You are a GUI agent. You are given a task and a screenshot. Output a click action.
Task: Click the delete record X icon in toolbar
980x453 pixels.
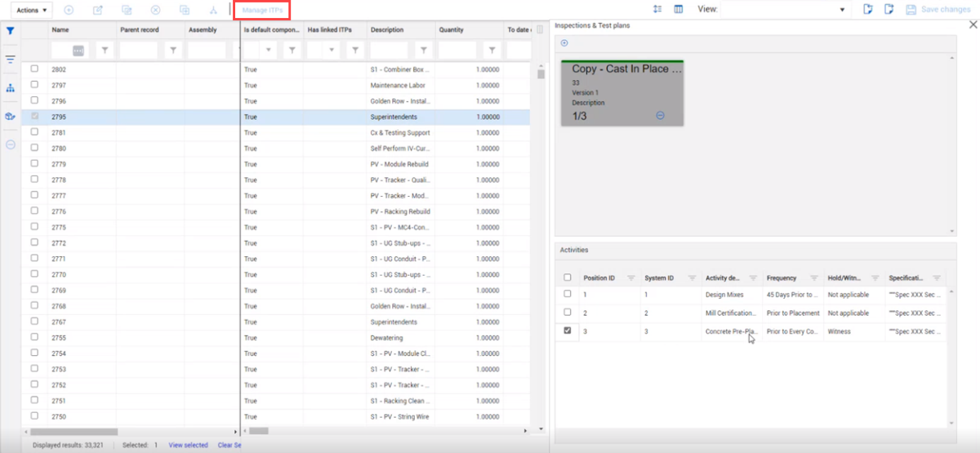(155, 10)
